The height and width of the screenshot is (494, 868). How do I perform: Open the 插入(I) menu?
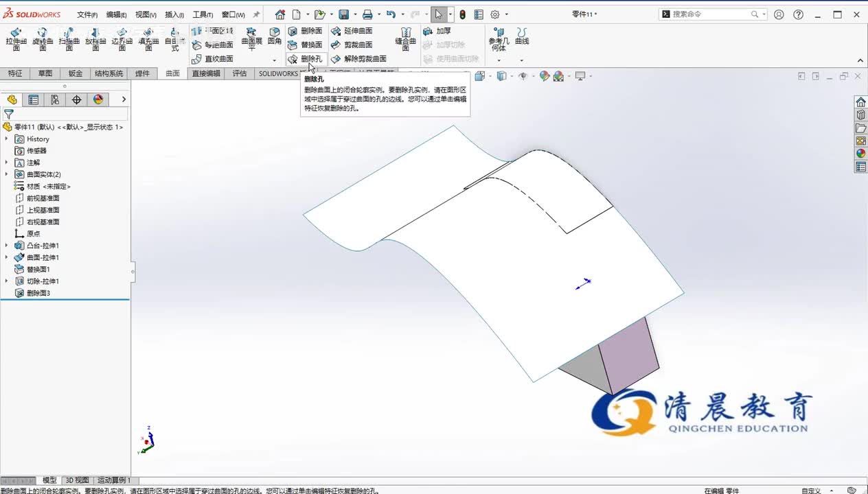tap(174, 14)
